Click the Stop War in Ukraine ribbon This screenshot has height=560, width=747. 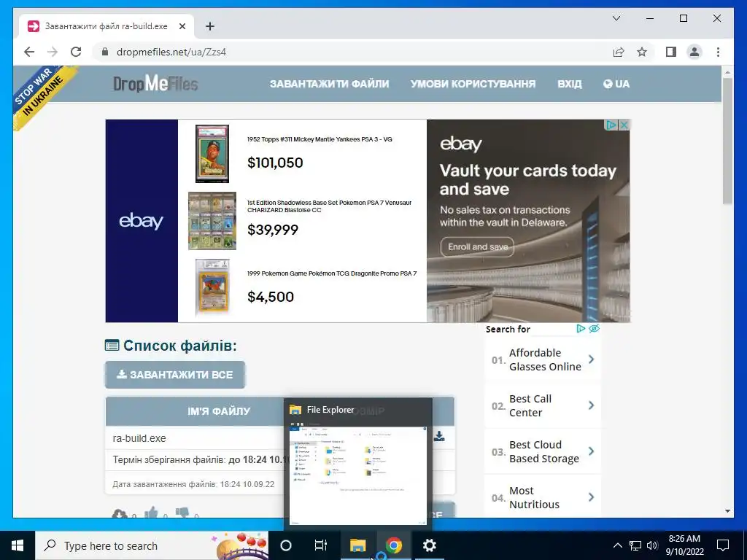click(x=43, y=94)
